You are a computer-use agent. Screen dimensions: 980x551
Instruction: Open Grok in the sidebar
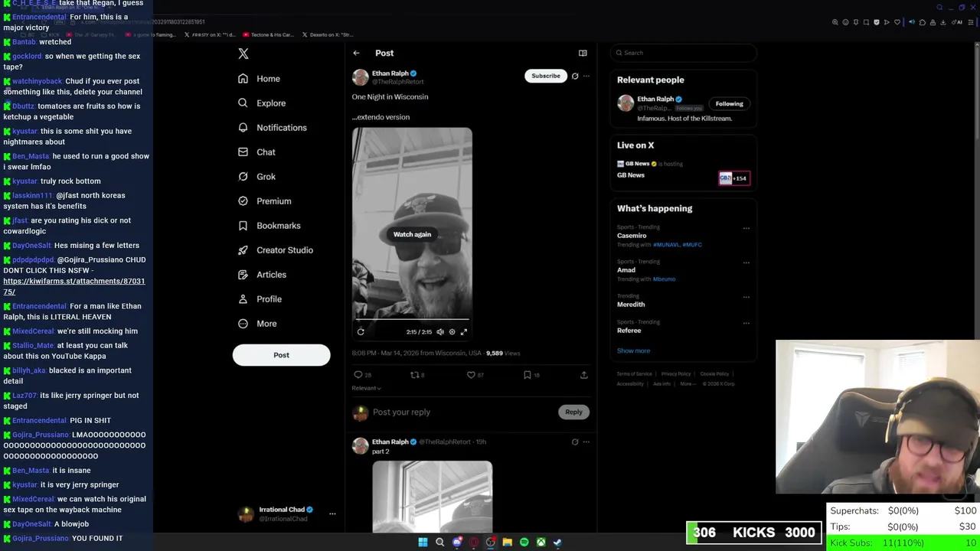tap(256, 177)
